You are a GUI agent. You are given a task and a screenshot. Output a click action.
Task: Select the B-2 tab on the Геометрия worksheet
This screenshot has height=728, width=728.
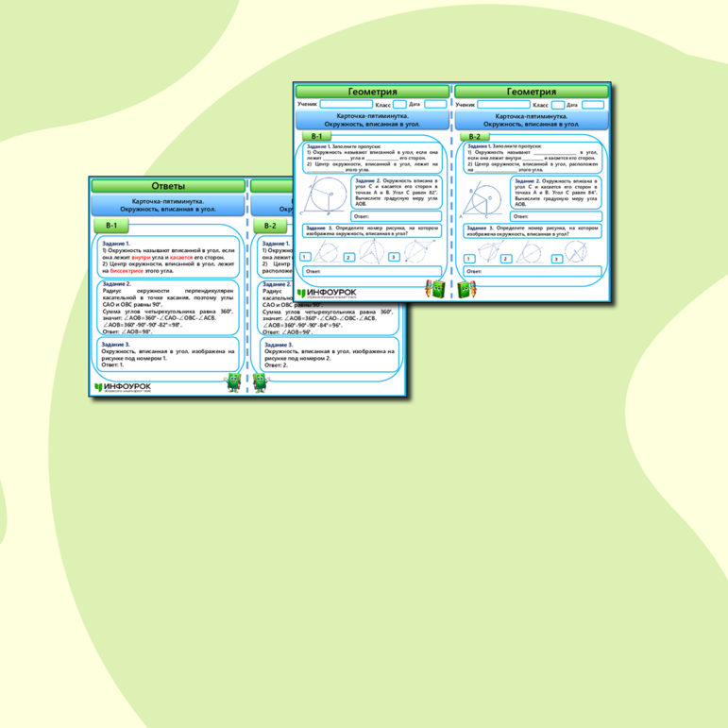coord(474,138)
